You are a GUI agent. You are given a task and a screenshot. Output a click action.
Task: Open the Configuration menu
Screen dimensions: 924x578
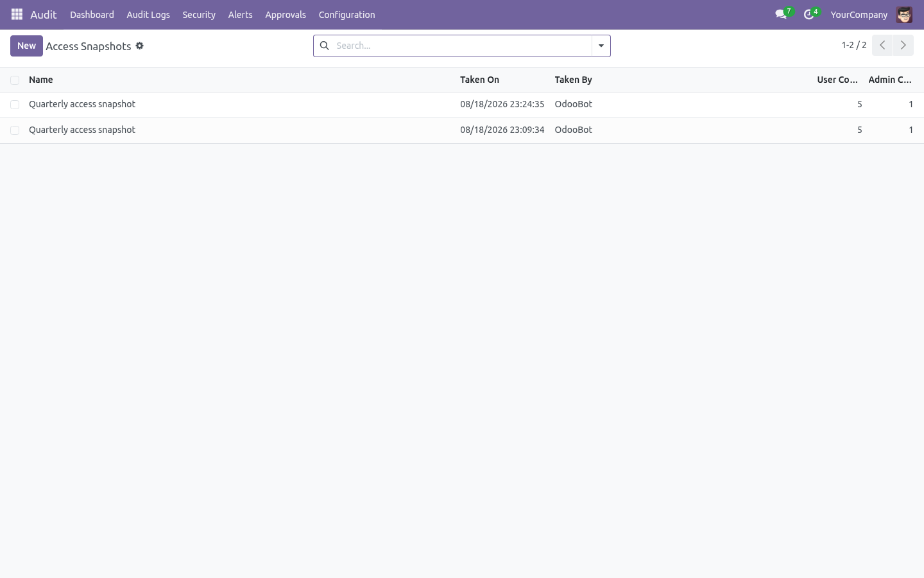tap(347, 14)
